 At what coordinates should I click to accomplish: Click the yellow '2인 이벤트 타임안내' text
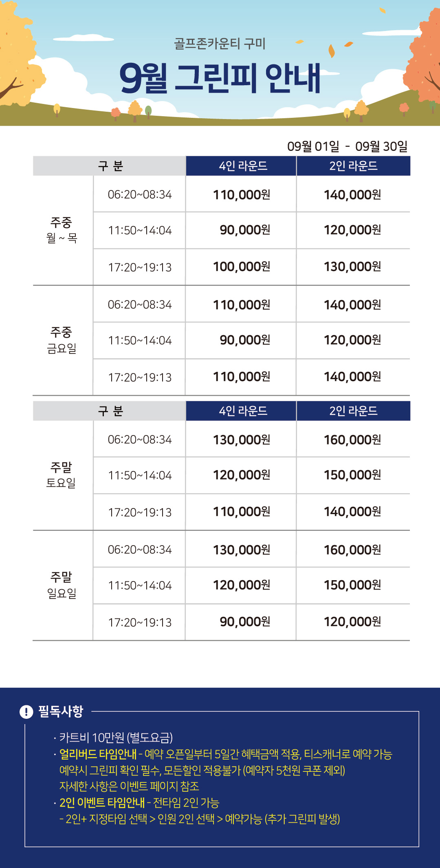tap(102, 803)
